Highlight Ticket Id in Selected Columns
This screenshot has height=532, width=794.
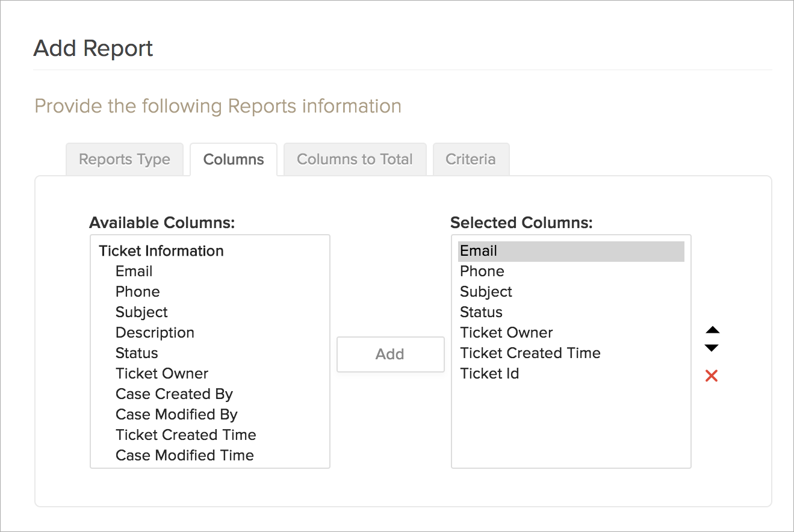pyautogui.click(x=489, y=374)
